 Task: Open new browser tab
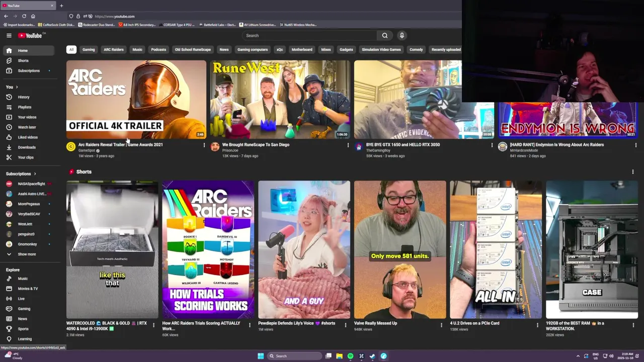pos(61,6)
